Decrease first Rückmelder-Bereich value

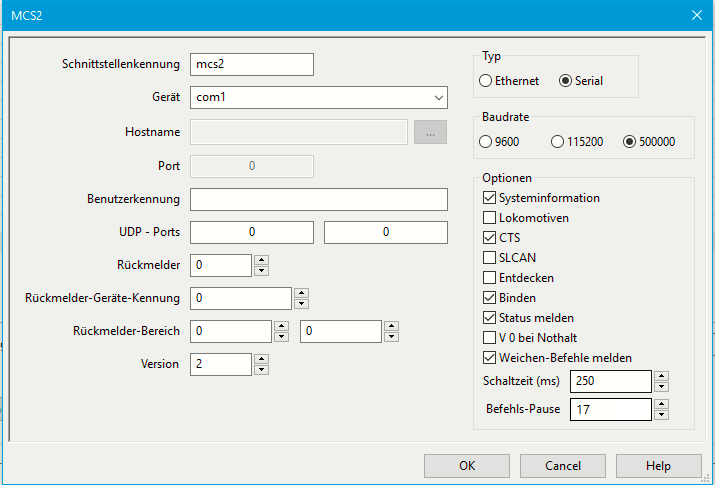[281, 337]
